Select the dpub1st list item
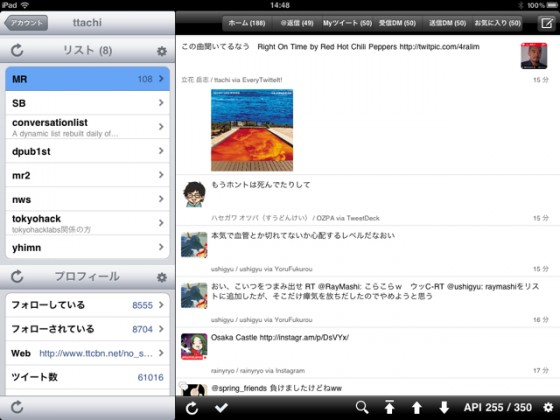Screen dimensions: 560x420 coord(88,151)
